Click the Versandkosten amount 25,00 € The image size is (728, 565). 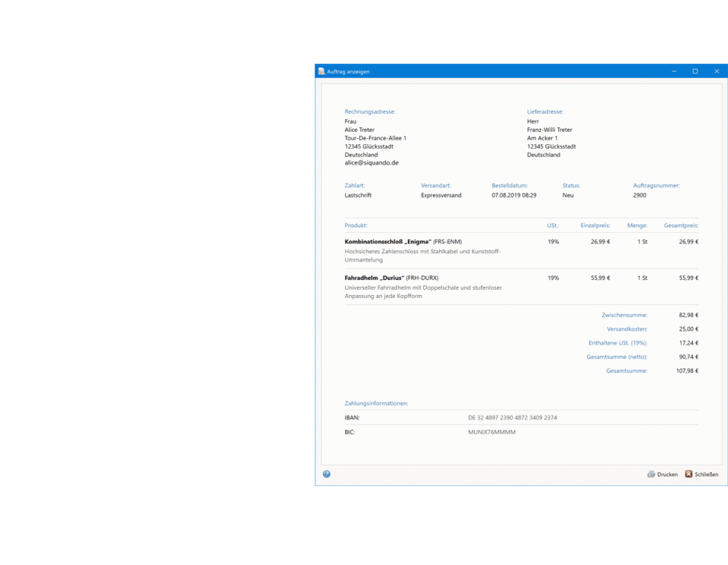pyautogui.click(x=688, y=329)
